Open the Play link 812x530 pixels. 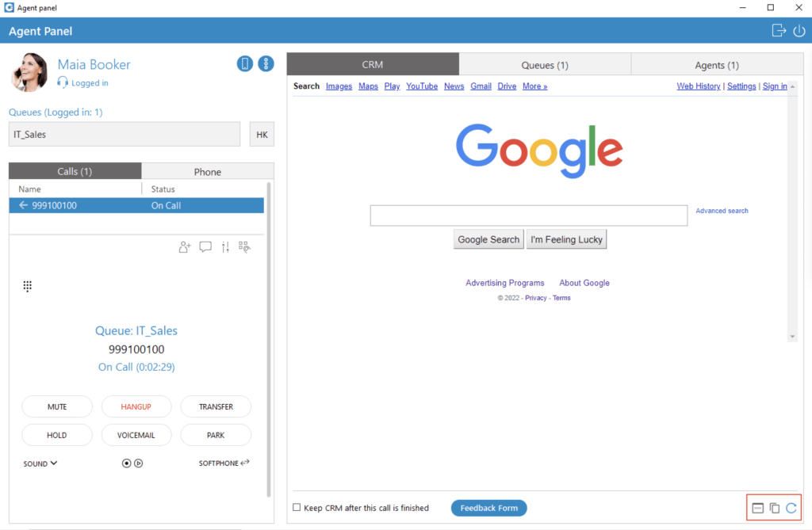(x=392, y=86)
